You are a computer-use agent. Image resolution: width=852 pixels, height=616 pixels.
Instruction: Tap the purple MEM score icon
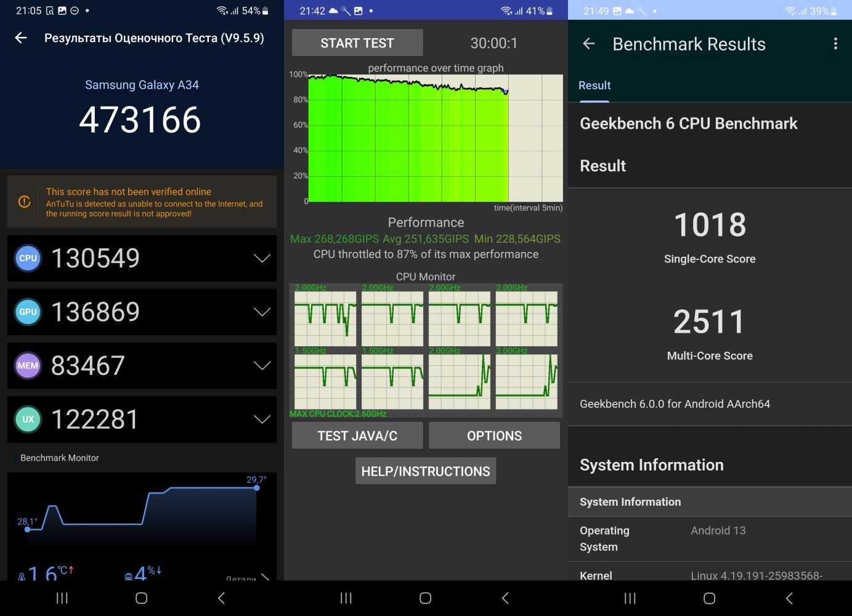tap(28, 366)
